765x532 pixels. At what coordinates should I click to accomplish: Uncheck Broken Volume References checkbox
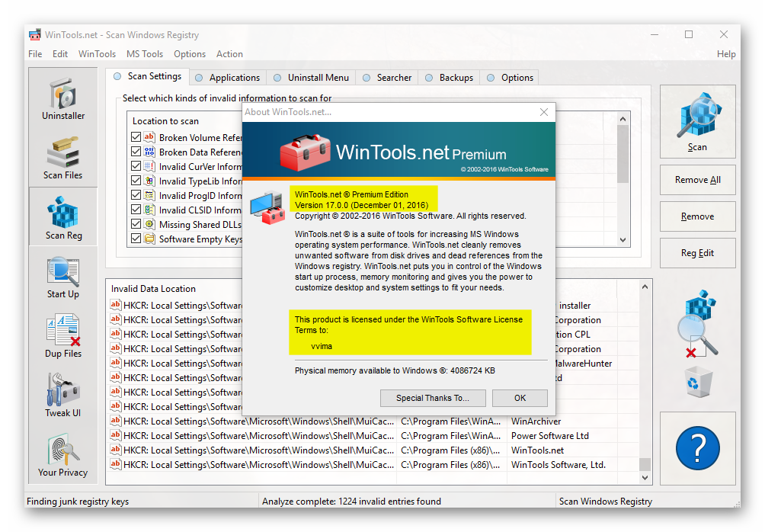click(x=136, y=137)
